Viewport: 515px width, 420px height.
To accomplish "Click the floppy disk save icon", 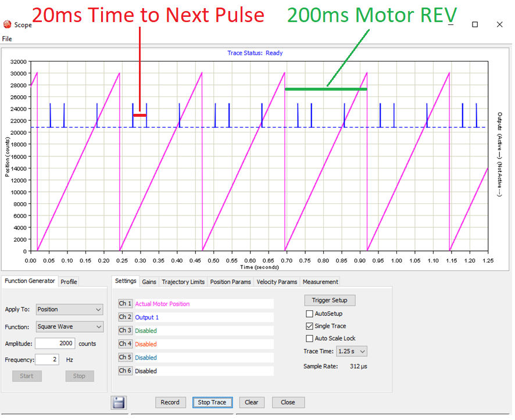I will pyautogui.click(x=119, y=403).
